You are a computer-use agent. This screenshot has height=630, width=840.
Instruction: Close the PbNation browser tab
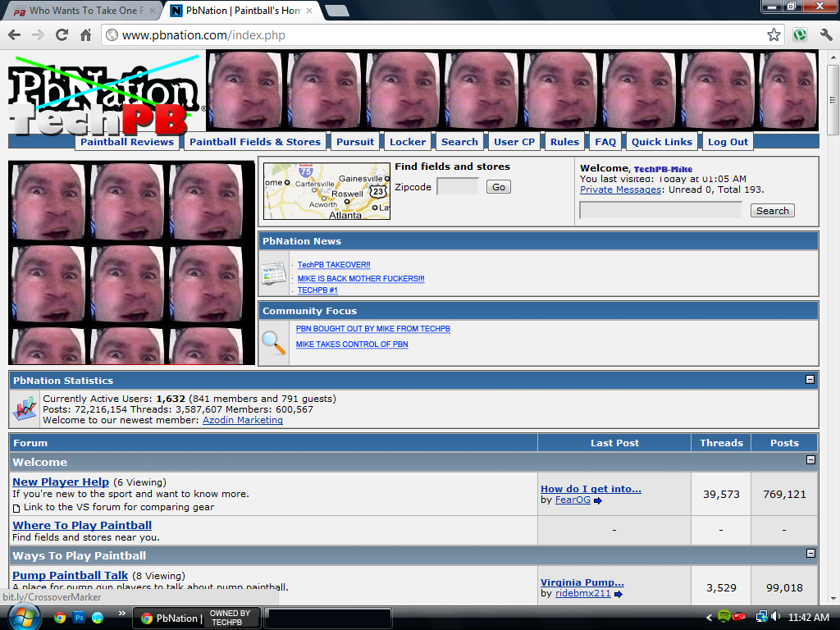click(309, 11)
